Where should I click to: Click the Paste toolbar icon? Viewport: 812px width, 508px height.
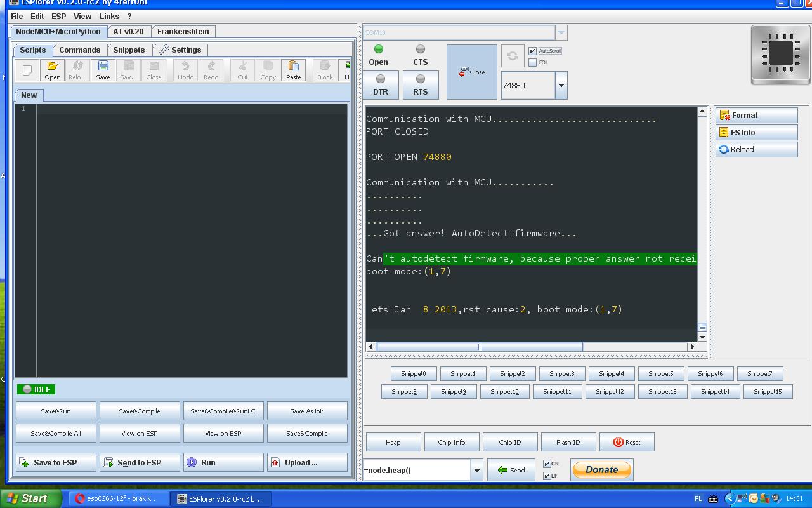tap(293, 70)
